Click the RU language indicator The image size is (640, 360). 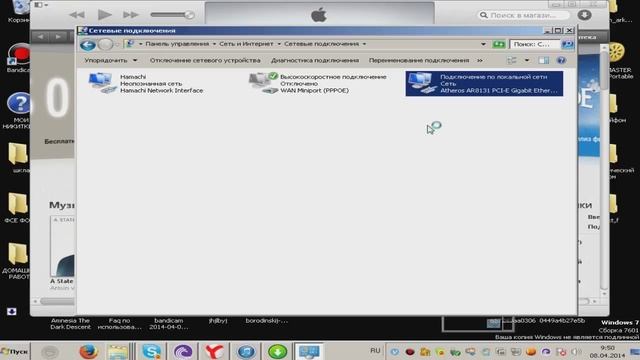(x=375, y=351)
